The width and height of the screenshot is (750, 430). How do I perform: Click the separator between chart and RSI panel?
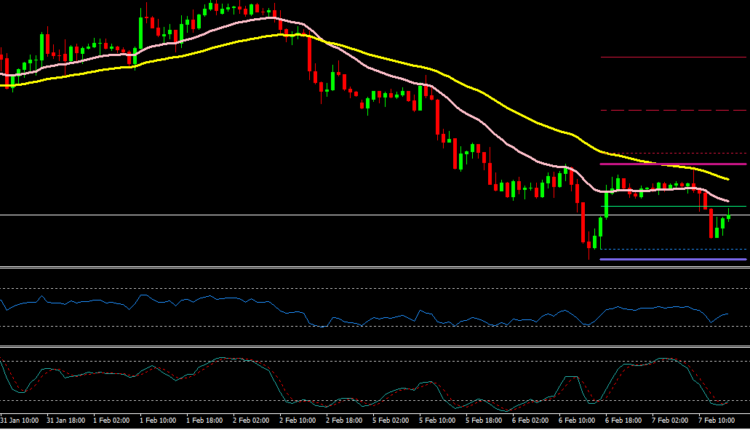point(375,267)
